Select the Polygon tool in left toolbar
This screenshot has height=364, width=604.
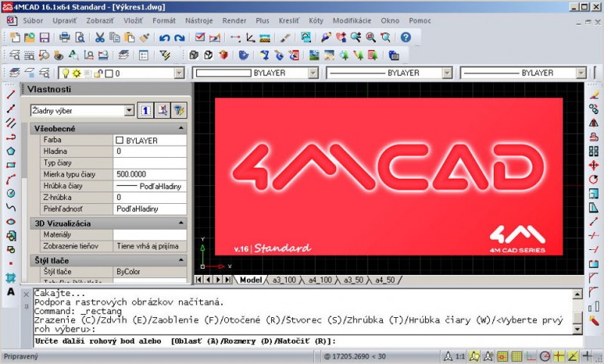(11, 151)
